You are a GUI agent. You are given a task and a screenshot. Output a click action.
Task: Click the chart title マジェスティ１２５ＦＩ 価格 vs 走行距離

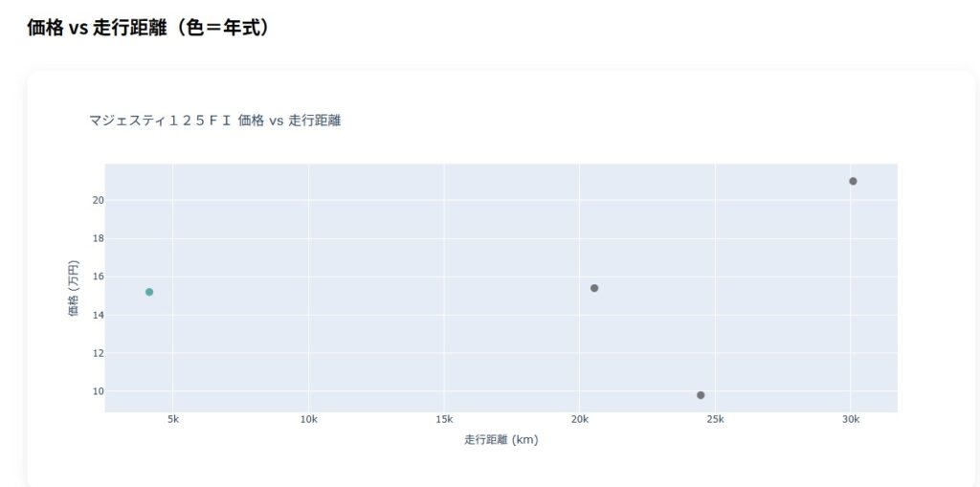point(214,121)
